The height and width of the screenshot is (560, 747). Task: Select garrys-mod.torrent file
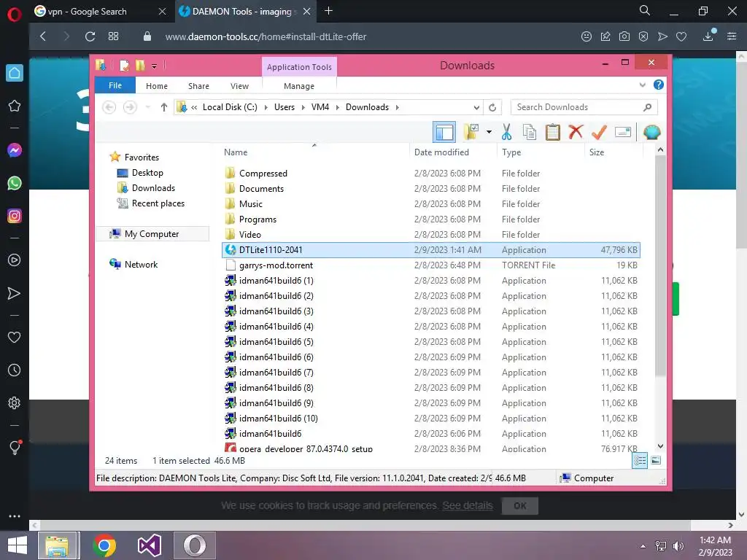(431, 265)
